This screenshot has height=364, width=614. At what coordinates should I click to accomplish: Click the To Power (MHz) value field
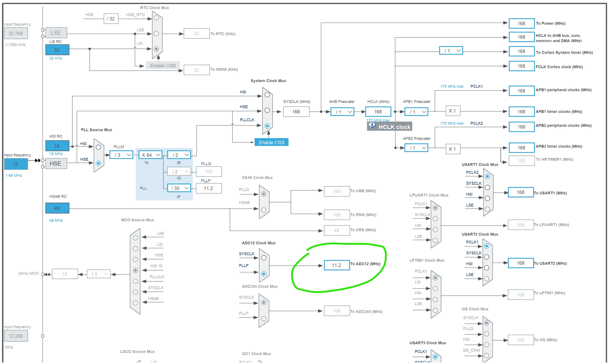pos(522,23)
